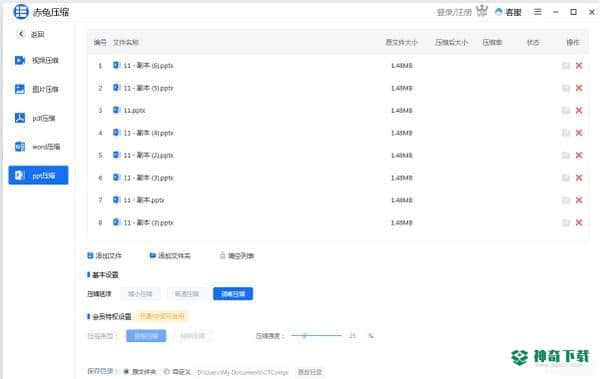Remove row 2 file with red X
This screenshot has width=600, height=379.
pos(579,88)
